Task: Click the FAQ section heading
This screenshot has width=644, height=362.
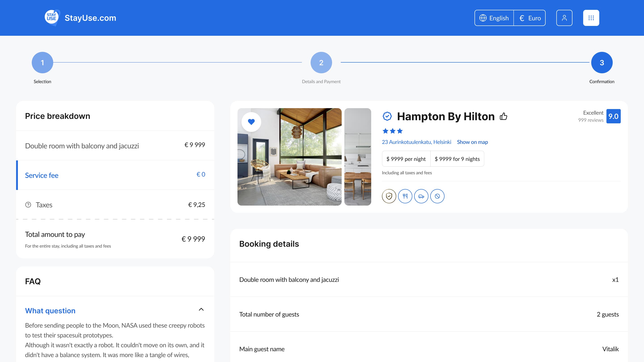Action: click(x=33, y=281)
